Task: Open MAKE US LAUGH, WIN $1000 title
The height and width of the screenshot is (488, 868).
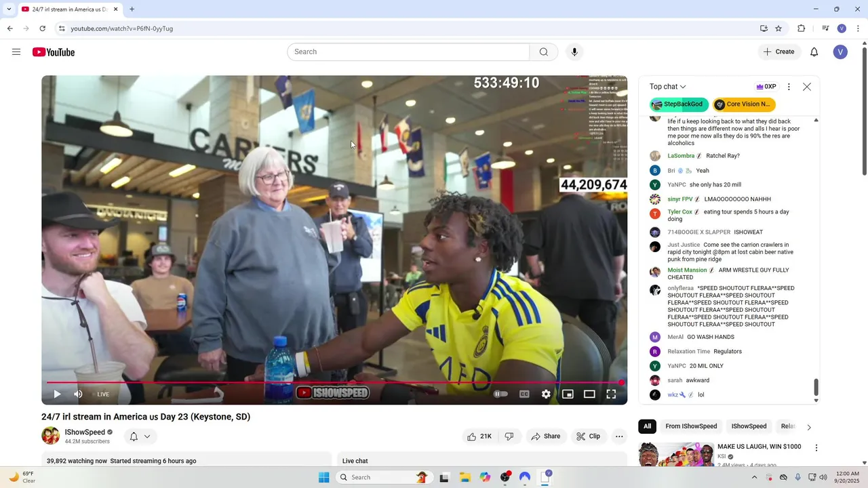Action: point(759,447)
